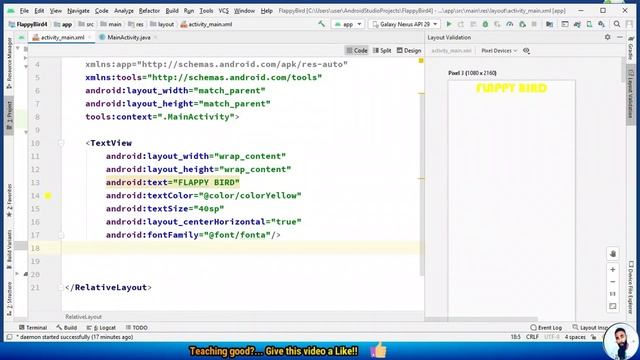Click Apply Changes and Restart Activity icon
This screenshot has width=640, height=360.
point(461,24)
